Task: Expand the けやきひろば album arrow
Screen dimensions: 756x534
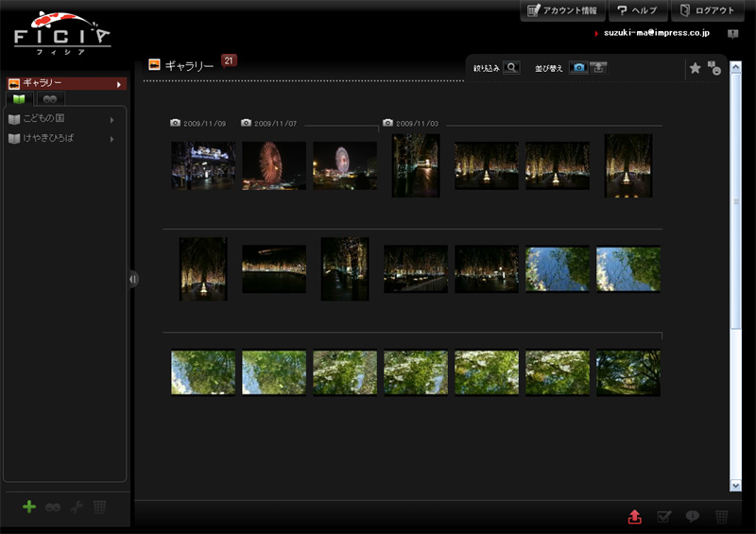Action: point(112,139)
